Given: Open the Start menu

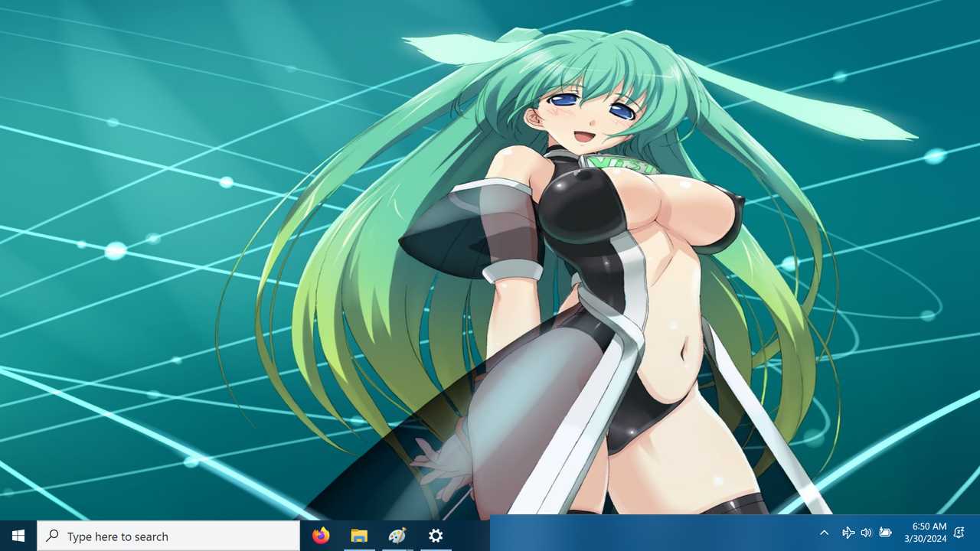Looking at the screenshot, I should [17, 536].
